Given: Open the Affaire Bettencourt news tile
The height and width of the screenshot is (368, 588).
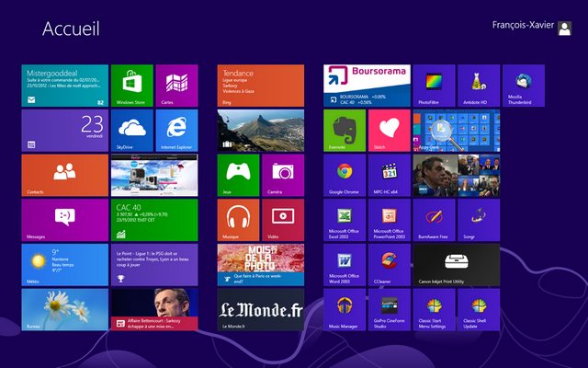Looking at the screenshot, I should [154, 309].
